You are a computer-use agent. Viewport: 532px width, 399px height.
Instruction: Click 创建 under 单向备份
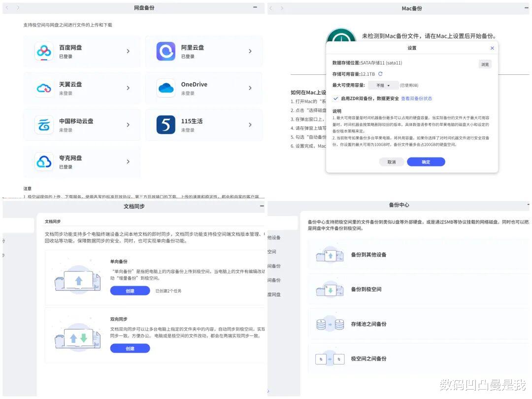[130, 291]
